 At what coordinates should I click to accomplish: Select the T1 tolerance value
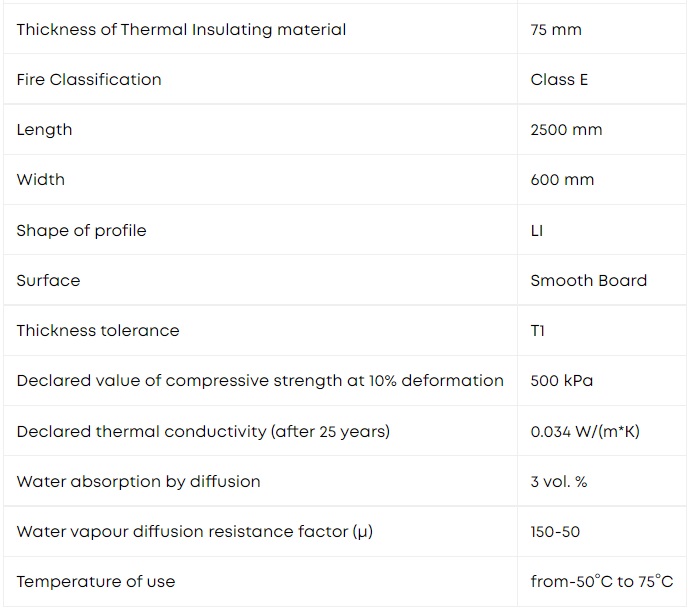tap(538, 330)
